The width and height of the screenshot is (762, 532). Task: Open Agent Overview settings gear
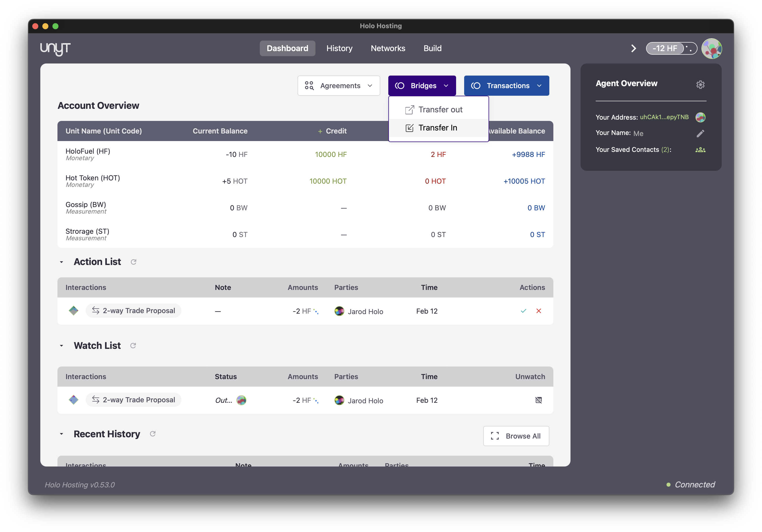pyautogui.click(x=700, y=85)
